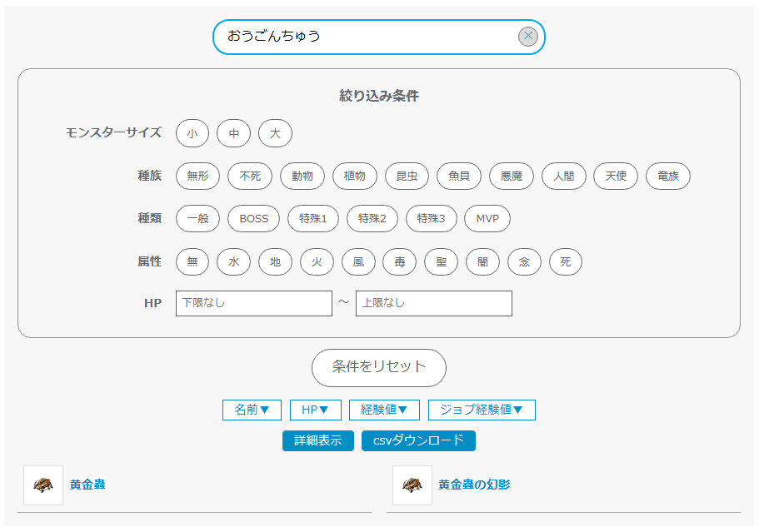Download results with csvダウンロード button
This screenshot has width=759, height=532.
click(x=418, y=440)
